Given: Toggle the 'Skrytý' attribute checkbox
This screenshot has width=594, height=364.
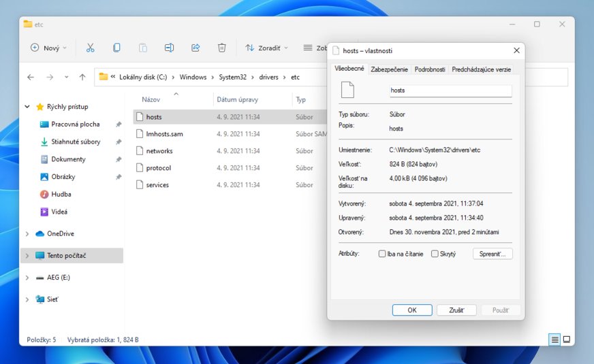Looking at the screenshot, I should pyautogui.click(x=435, y=254).
